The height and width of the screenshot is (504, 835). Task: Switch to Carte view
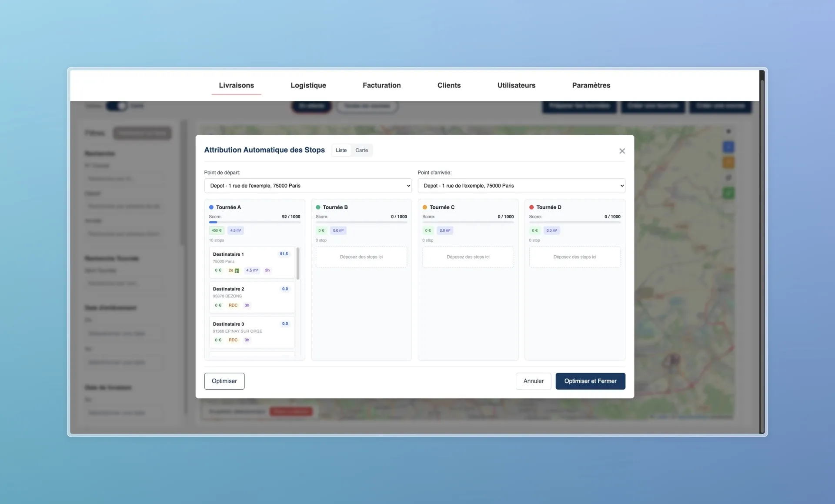click(361, 150)
